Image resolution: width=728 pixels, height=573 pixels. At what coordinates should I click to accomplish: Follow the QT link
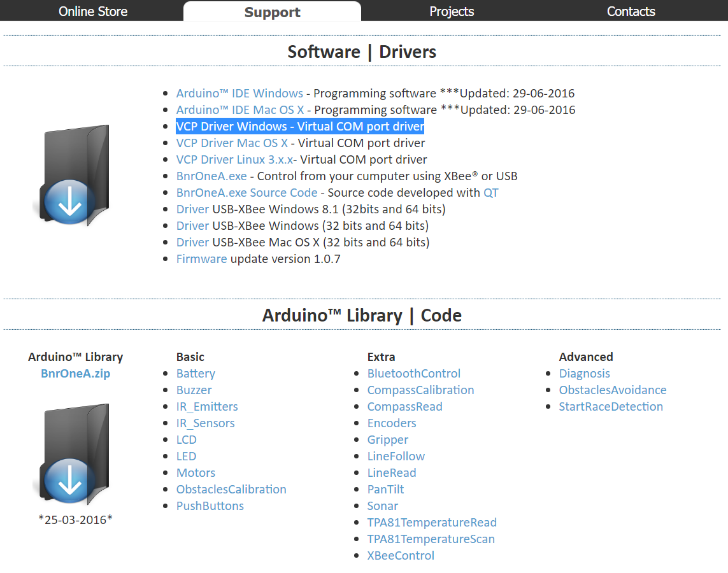tap(491, 192)
